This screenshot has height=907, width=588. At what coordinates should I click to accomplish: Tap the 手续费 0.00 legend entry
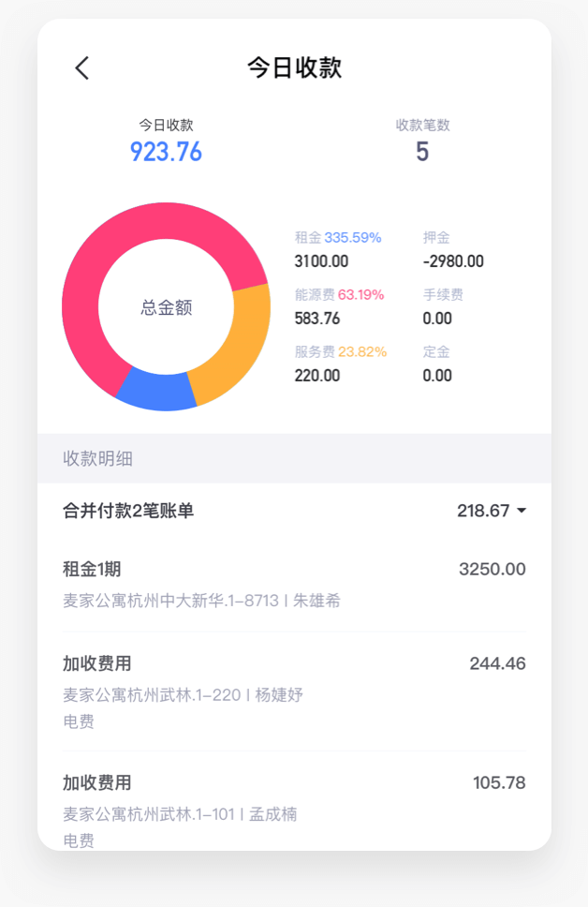tap(443, 306)
